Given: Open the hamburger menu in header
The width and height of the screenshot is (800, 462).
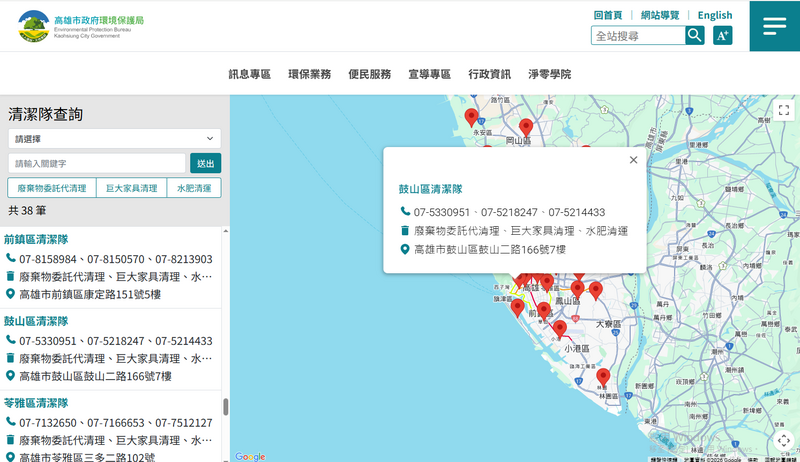Looking at the screenshot, I should (774, 27).
